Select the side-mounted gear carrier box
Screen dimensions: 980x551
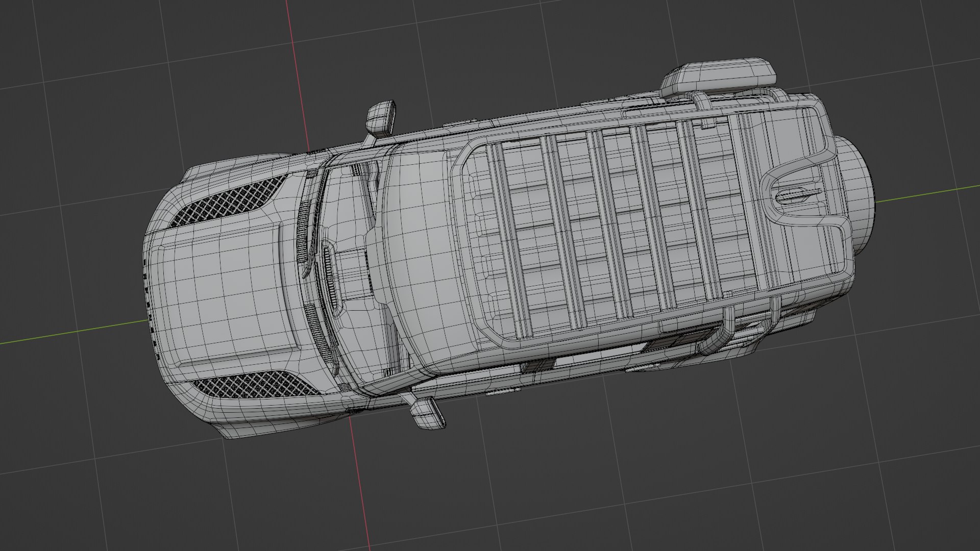[x=719, y=78]
